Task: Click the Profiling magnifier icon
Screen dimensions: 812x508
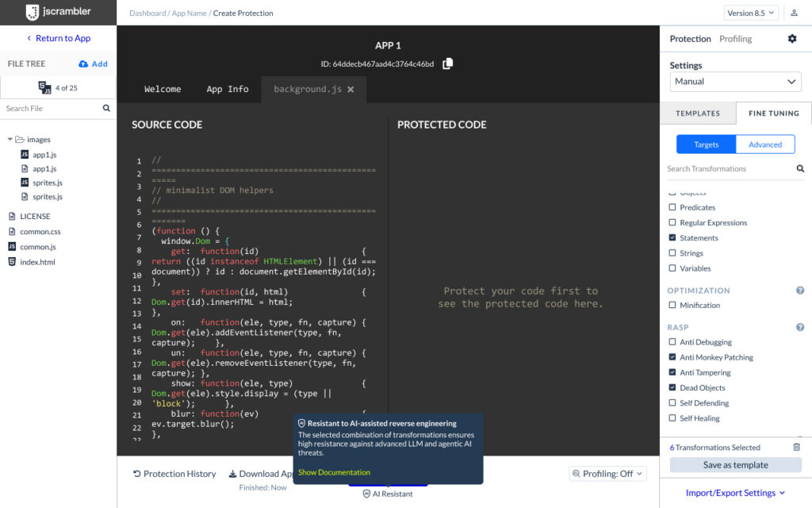Action: point(576,474)
